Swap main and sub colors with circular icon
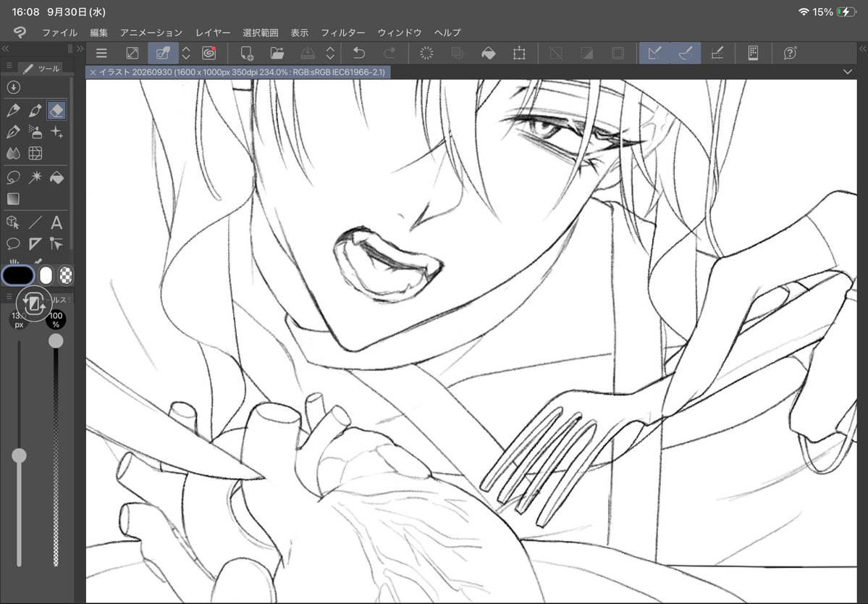The image size is (868, 604). 34,303
